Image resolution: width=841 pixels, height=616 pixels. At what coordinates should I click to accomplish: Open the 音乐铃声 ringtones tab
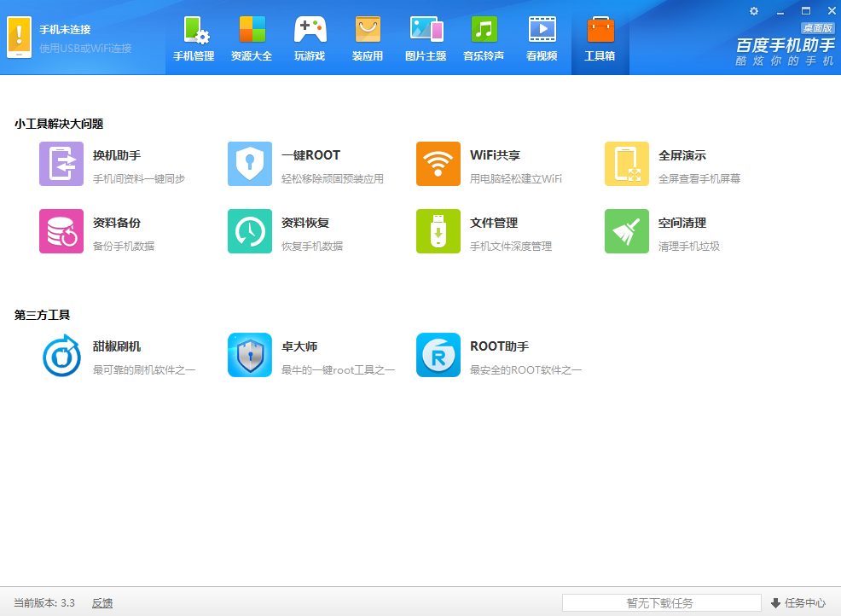pyautogui.click(x=484, y=38)
